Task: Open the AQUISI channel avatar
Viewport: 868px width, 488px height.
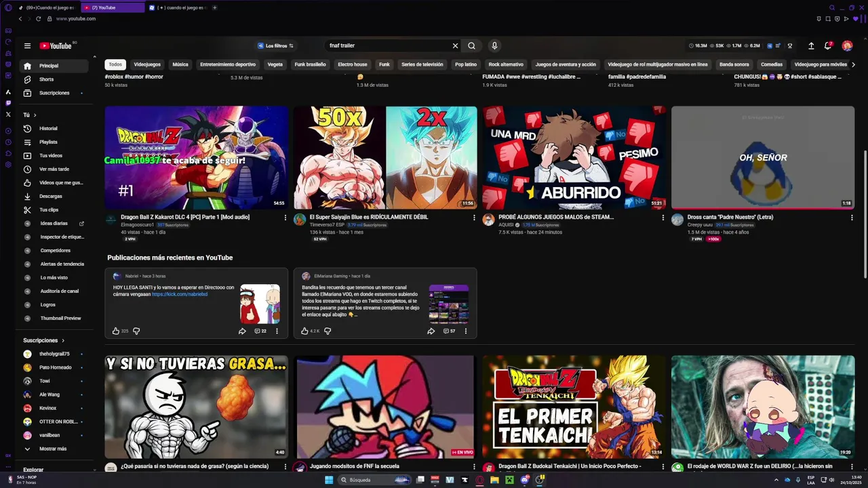Action: point(488,220)
